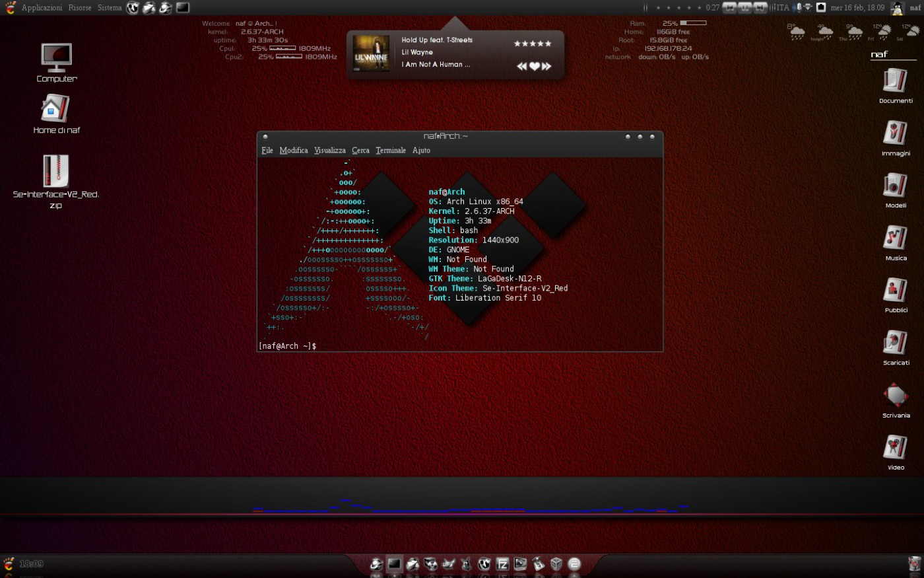Launch round white icon at dock end
This screenshot has width=924, height=578.
pos(574,564)
